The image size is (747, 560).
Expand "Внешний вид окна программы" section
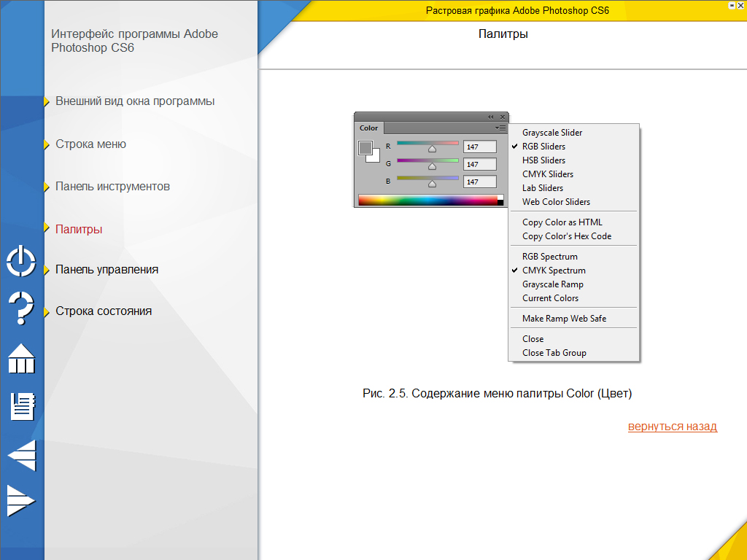(x=135, y=101)
